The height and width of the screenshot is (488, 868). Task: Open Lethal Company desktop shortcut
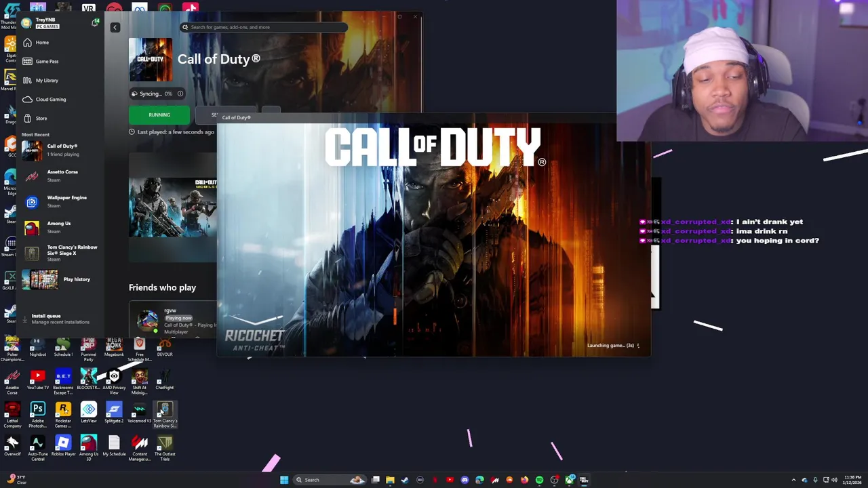[12, 415]
